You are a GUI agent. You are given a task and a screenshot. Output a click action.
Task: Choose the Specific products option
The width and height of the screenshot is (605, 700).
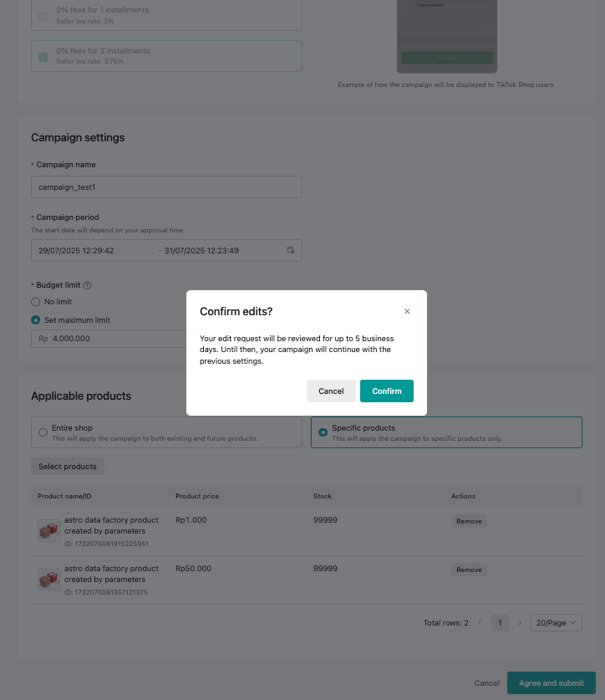(x=323, y=432)
